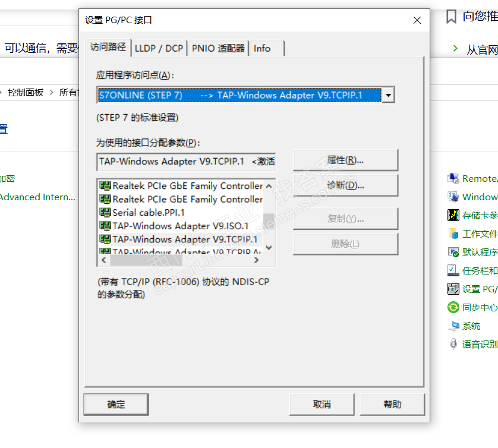Open the Advanced Intern... link in Control Panel
498x448 pixels.
[x=37, y=197]
